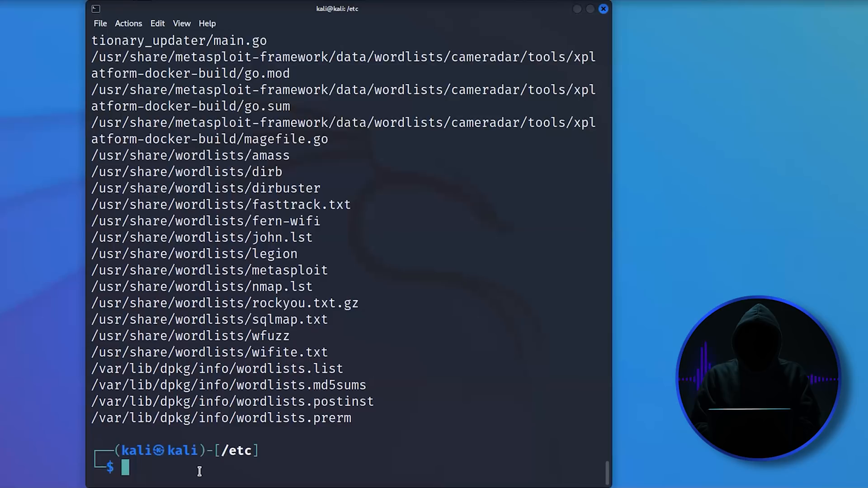
Task: Open the Edit menu
Action: (157, 23)
